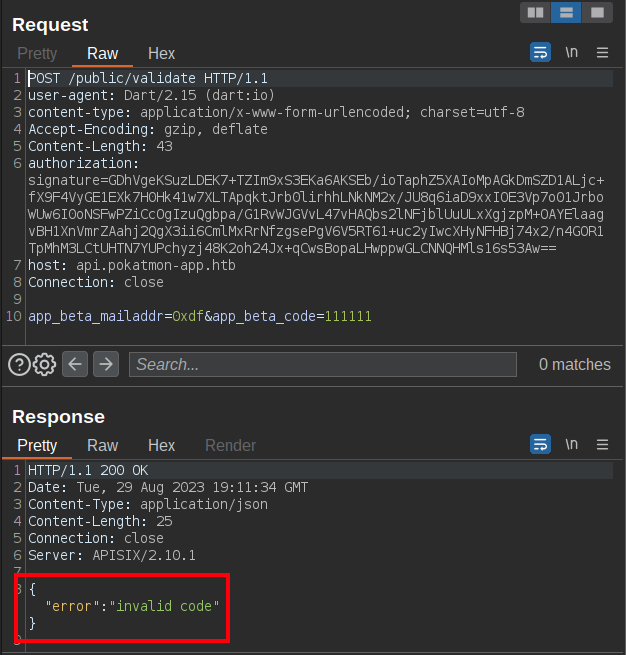Image resolution: width=626 pixels, height=655 pixels.
Task: Select the top-bottom split layout
Action: point(566,13)
